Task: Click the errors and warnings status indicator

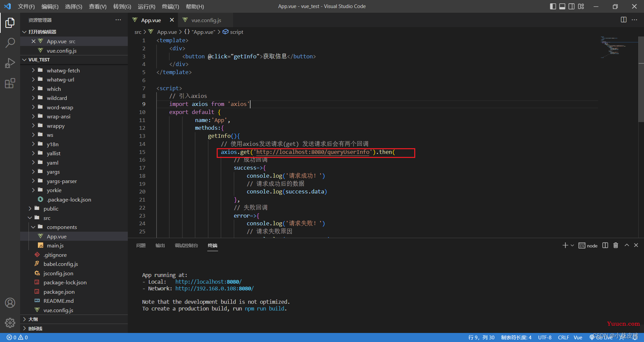Action: 17,337
